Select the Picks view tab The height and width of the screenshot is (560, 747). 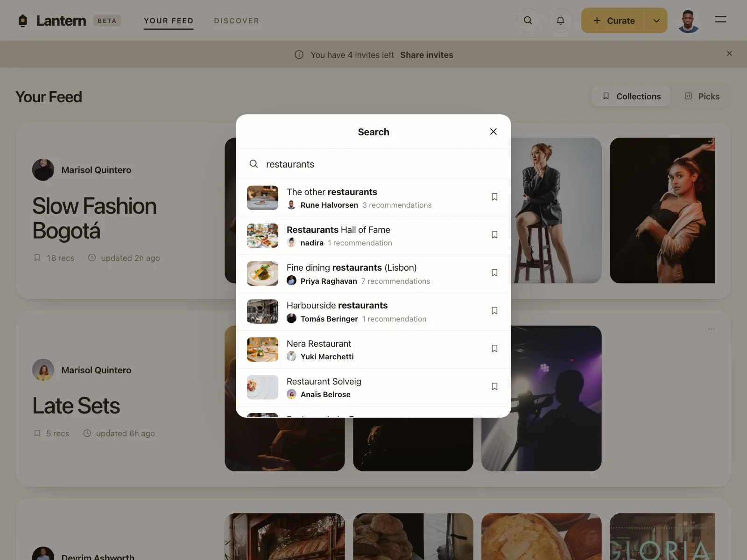click(702, 96)
